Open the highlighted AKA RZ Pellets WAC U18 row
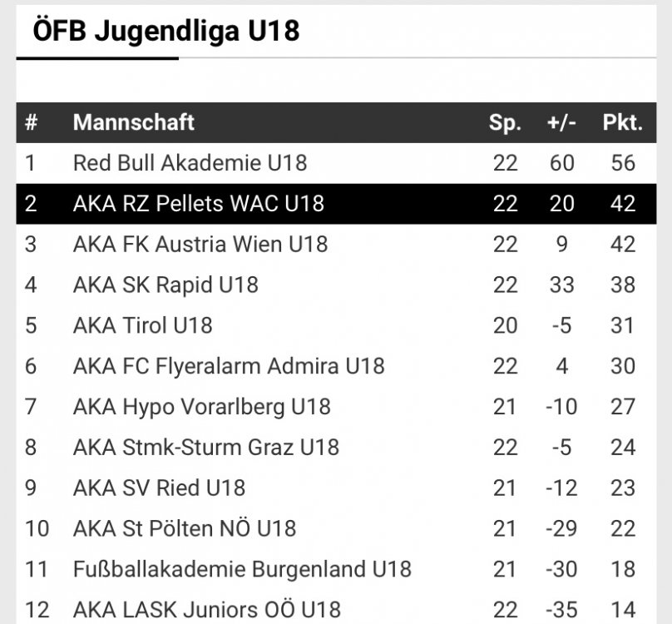The height and width of the screenshot is (624, 672). (x=336, y=204)
